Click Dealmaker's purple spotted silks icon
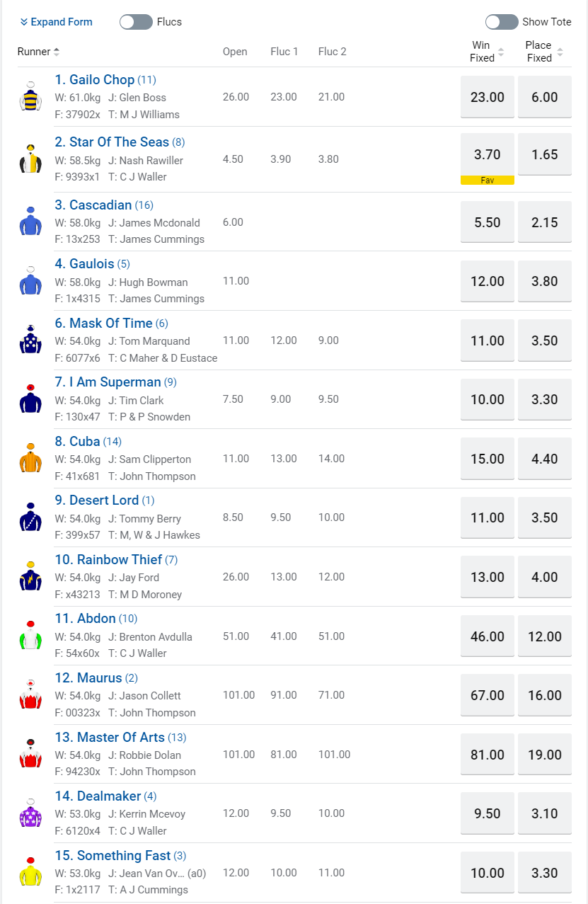This screenshot has height=904, width=588. tap(30, 813)
